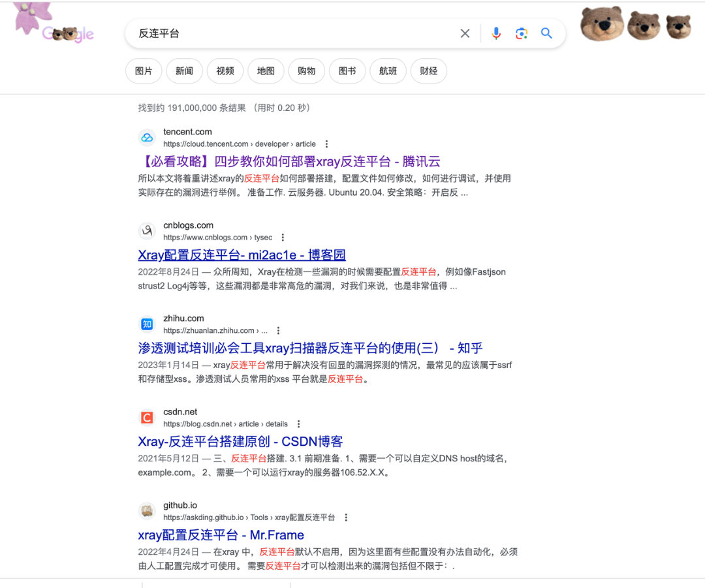Open more options for csdn.net result
This screenshot has width=705, height=588.
coord(298,424)
